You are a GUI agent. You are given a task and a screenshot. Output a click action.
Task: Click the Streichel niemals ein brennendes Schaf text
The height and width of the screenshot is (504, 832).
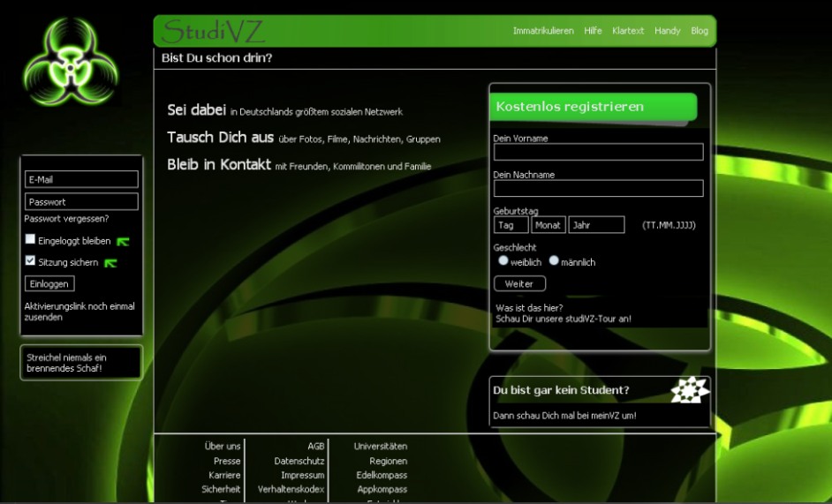point(66,363)
